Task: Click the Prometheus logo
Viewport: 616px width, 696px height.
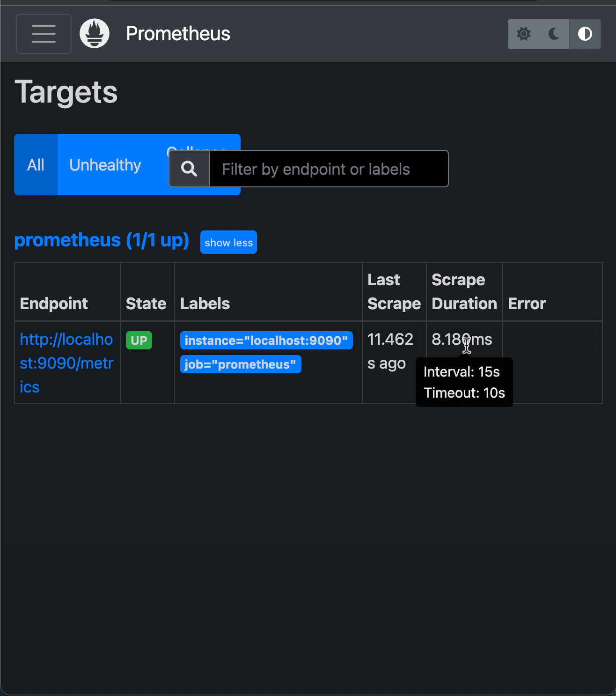Action: [x=94, y=33]
